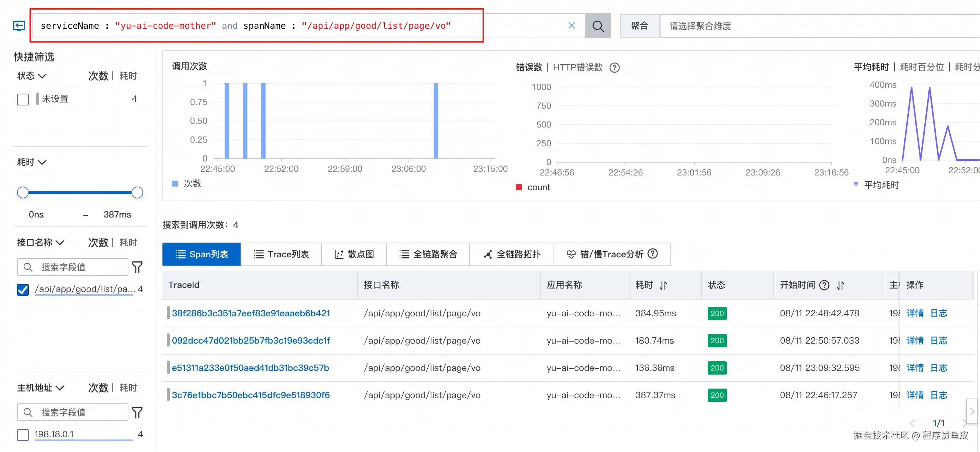Click the right handle of 耗时 slider
This screenshot has width=980, height=452.
click(137, 193)
